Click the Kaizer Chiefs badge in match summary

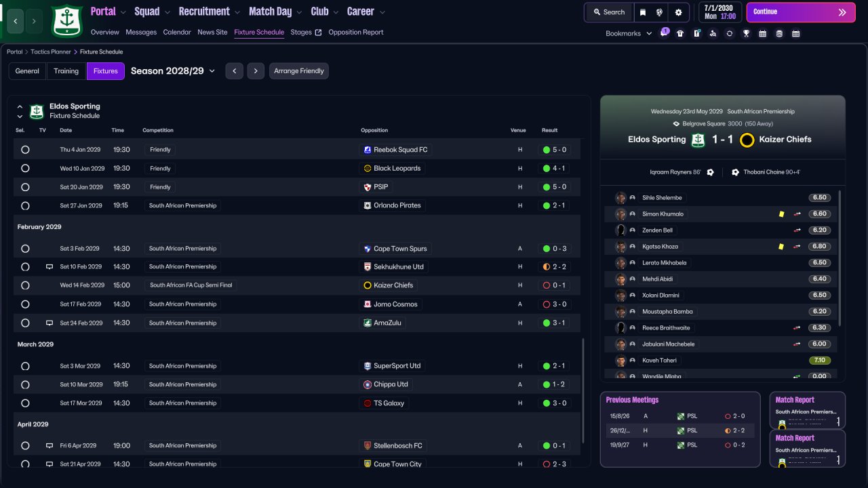pos(747,140)
